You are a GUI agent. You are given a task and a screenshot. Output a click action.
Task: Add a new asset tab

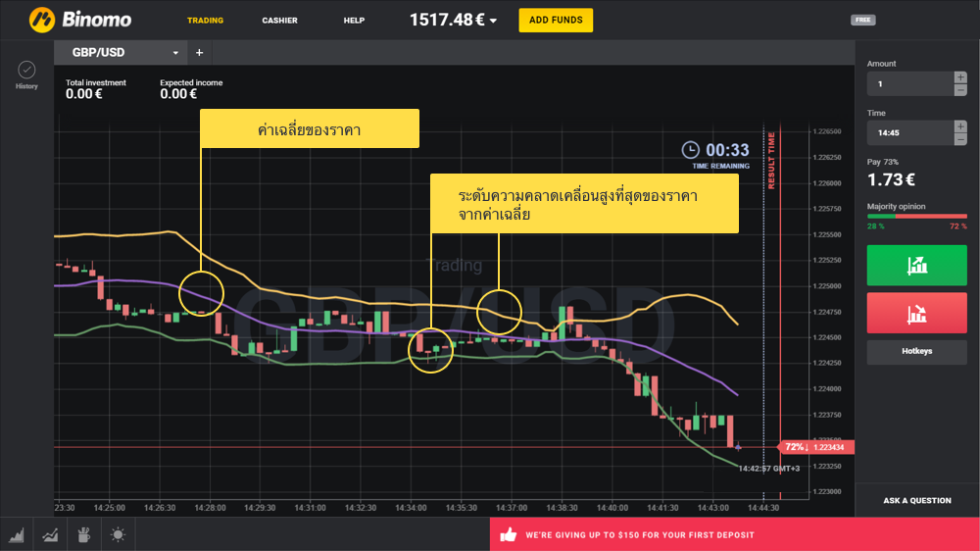point(199,53)
